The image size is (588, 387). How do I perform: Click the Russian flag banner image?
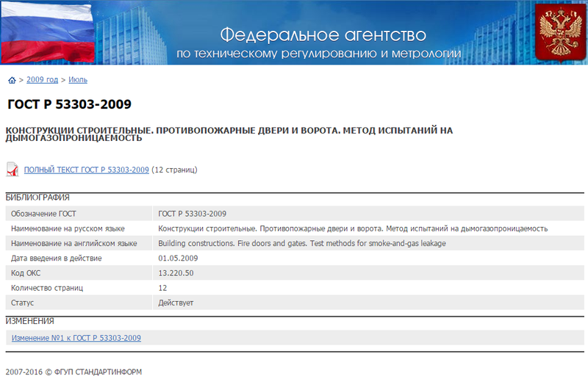[x=48, y=33]
